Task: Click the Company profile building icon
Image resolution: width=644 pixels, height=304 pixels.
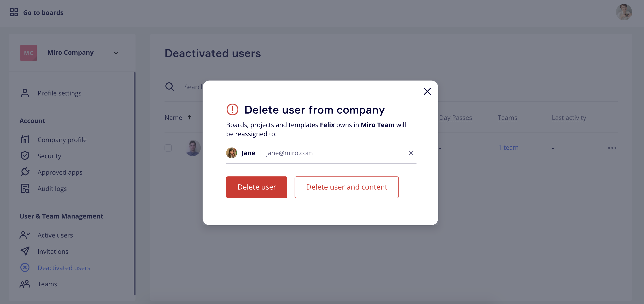Action: click(25, 139)
